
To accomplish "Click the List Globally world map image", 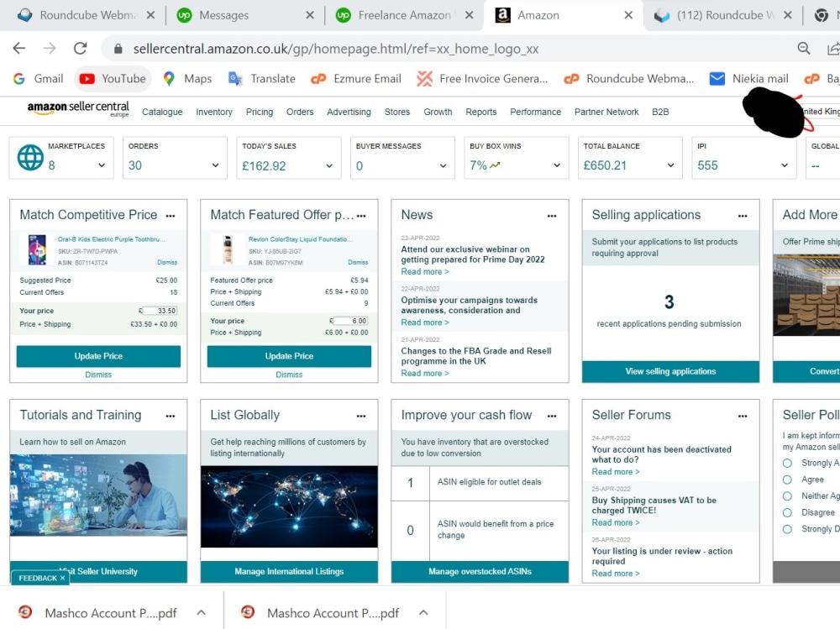I will click(x=289, y=506).
